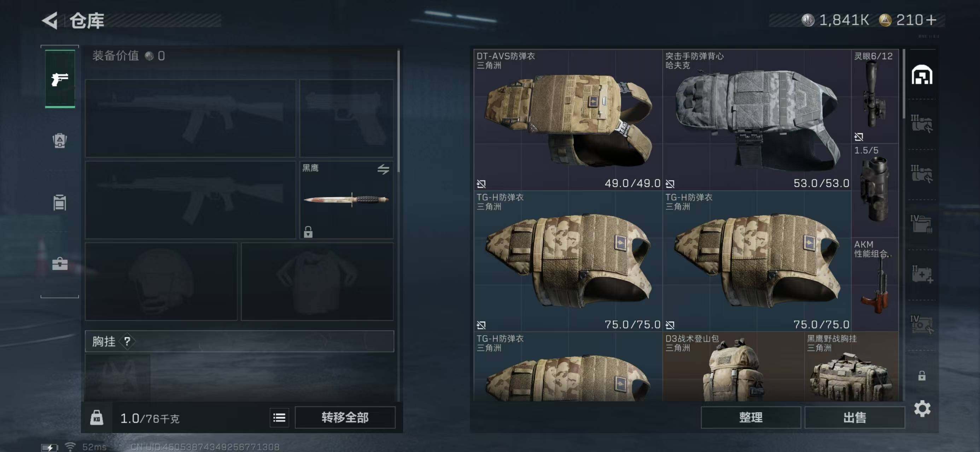This screenshot has height=452, width=980.
Task: Click the 胸挂 question mark help icon
Action: coord(127,341)
